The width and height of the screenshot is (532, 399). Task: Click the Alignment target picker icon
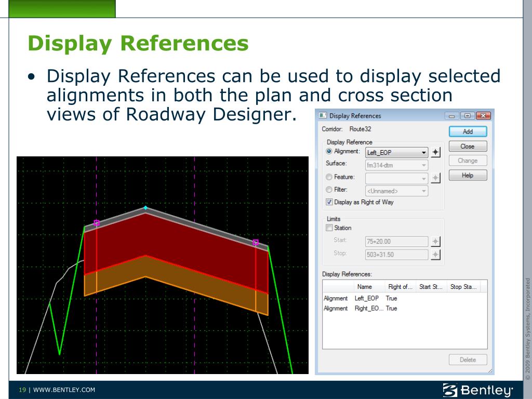[x=436, y=152]
